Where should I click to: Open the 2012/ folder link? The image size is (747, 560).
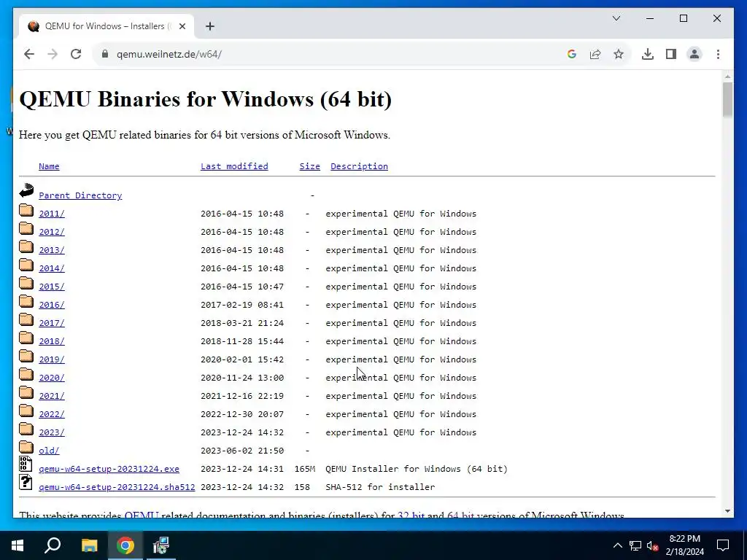(x=52, y=232)
